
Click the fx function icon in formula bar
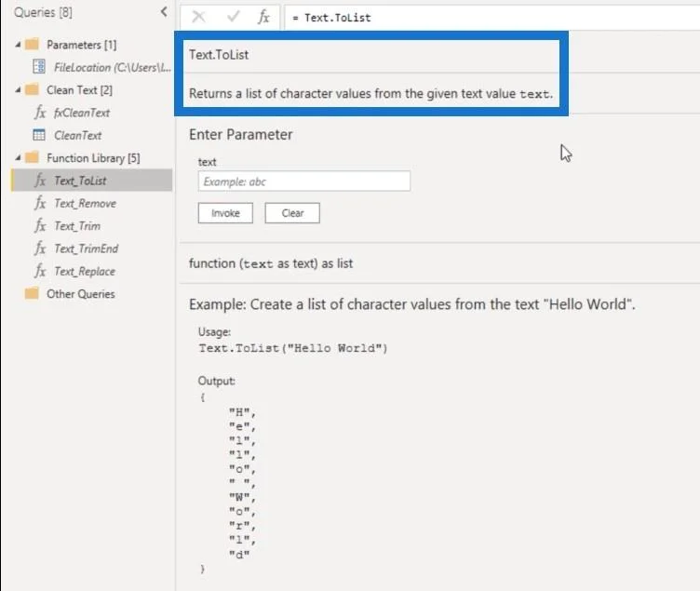pyautogui.click(x=263, y=17)
